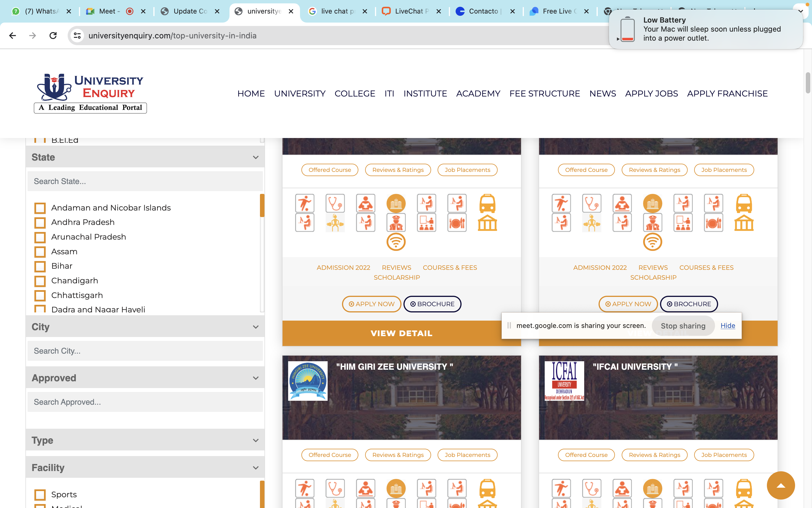Screen dimensions: 812x508
Task: Click the Search City input field
Action: coord(145,351)
